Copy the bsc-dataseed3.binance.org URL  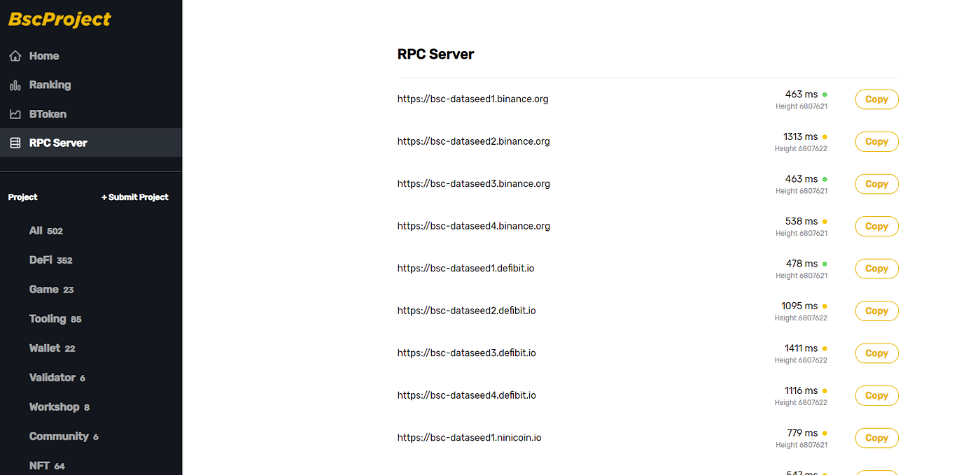click(x=876, y=184)
